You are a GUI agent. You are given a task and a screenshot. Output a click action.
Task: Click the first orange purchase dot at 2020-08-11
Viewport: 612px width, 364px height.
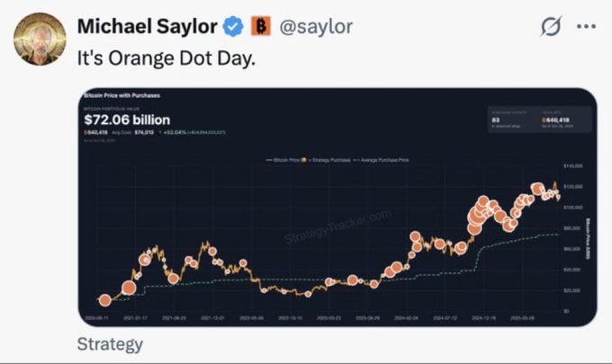(104, 300)
